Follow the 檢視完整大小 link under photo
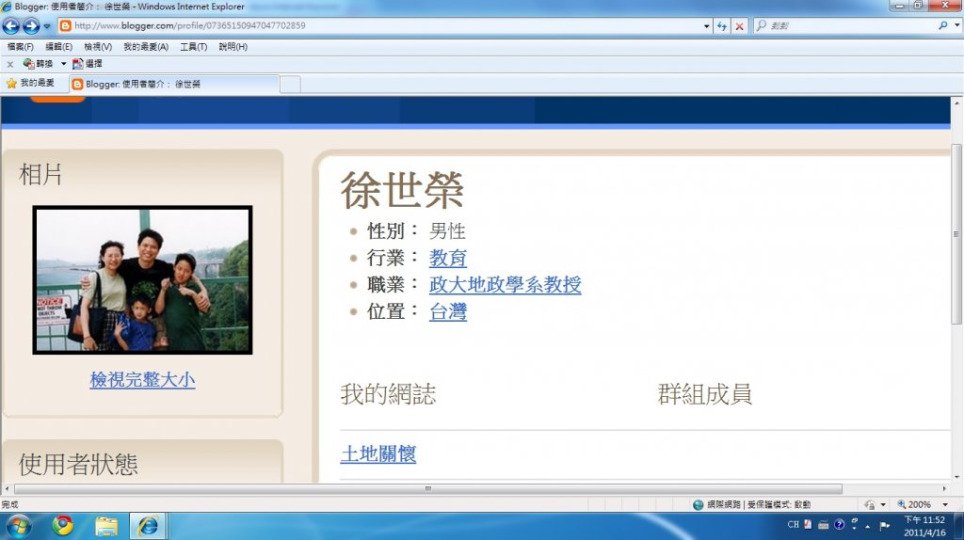This screenshot has height=540, width=964. pos(142,380)
